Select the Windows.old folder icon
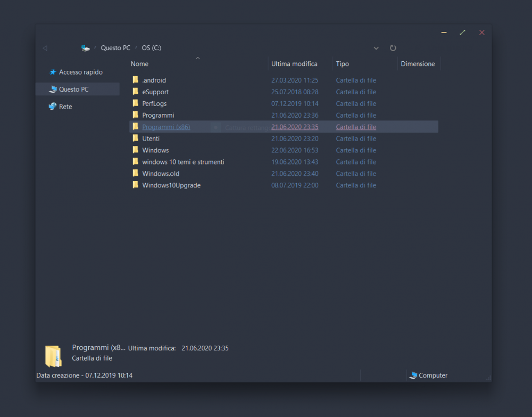The height and width of the screenshot is (417, 532). (136, 174)
